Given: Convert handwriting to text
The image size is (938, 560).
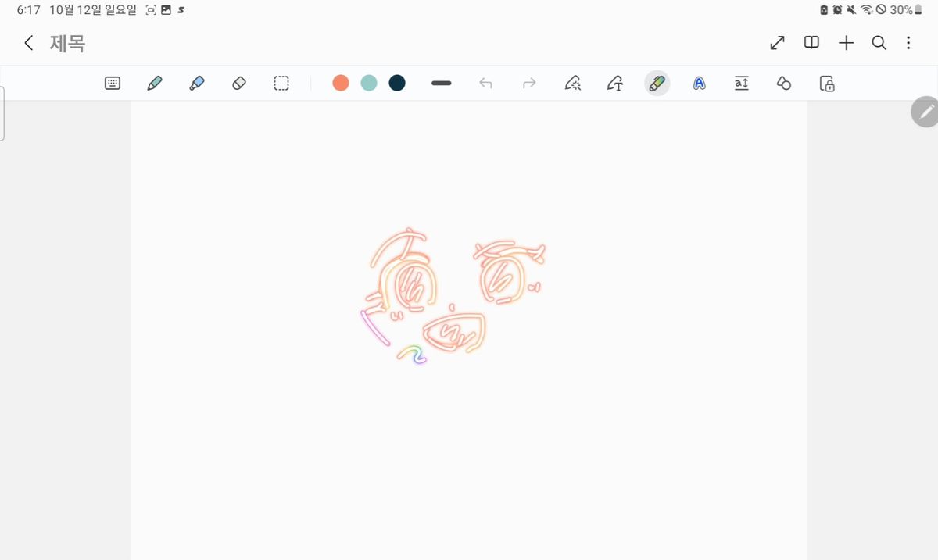Looking at the screenshot, I should [615, 83].
